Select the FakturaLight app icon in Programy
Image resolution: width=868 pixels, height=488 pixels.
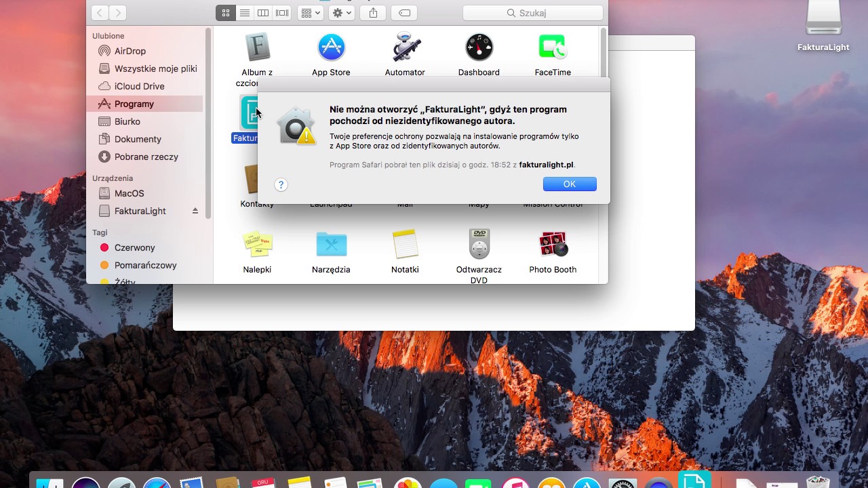(x=248, y=112)
